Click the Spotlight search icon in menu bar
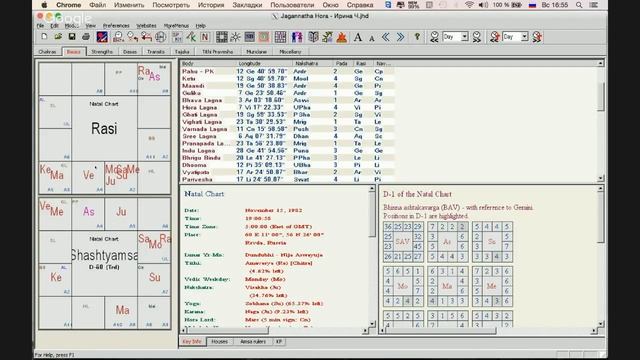The height and width of the screenshot is (360, 640). pos(579,5)
